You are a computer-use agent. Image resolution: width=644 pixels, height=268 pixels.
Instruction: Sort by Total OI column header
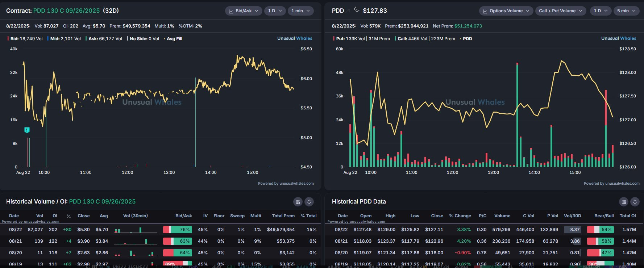pos(628,216)
